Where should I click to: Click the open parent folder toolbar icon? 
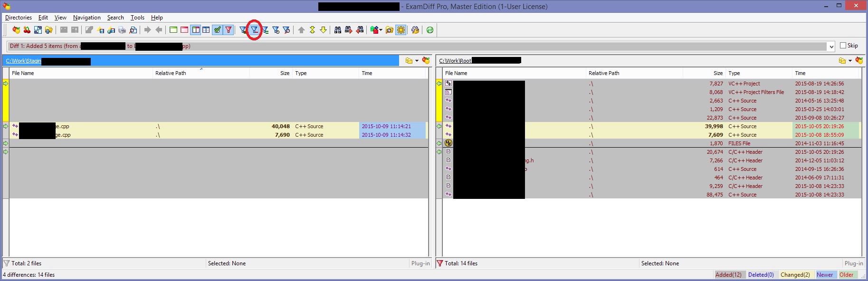tap(49, 30)
